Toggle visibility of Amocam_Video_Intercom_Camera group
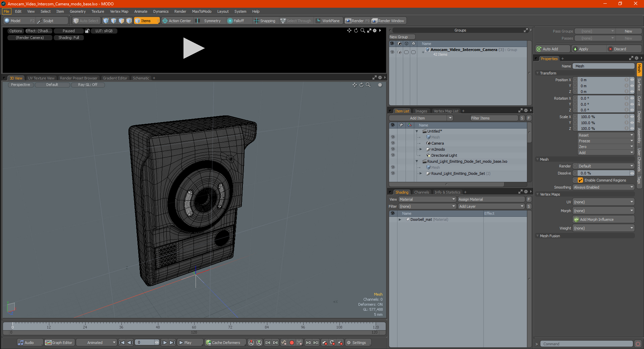The width and height of the screenshot is (644, 349). click(x=392, y=52)
